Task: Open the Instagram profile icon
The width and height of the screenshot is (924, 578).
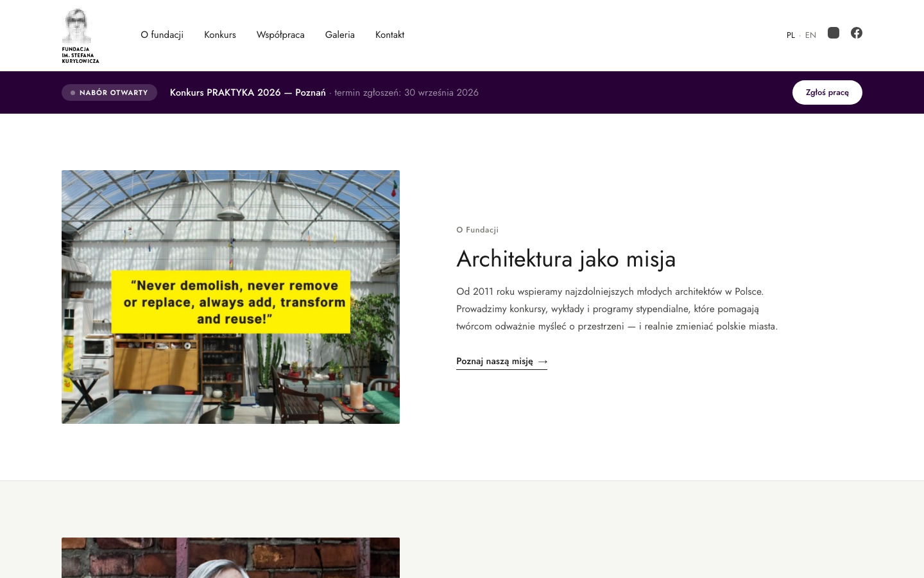Action: (834, 33)
